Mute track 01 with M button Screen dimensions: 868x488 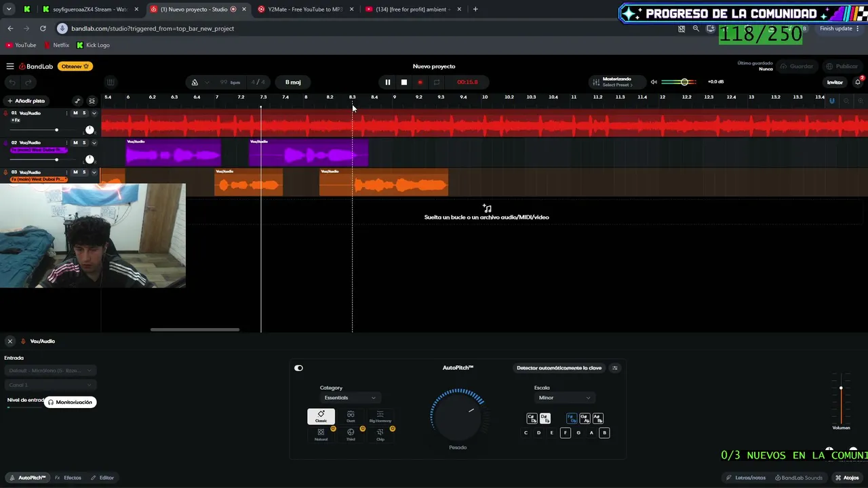75,113
